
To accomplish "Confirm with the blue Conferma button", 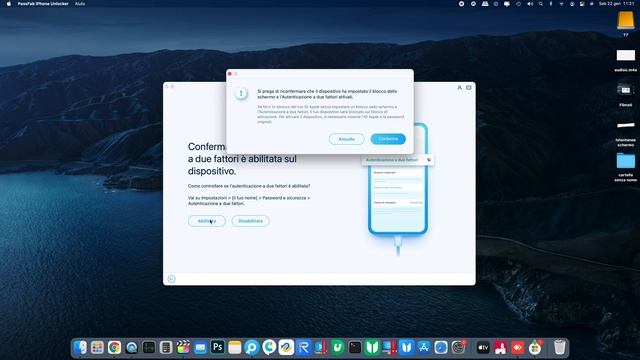I will point(388,139).
